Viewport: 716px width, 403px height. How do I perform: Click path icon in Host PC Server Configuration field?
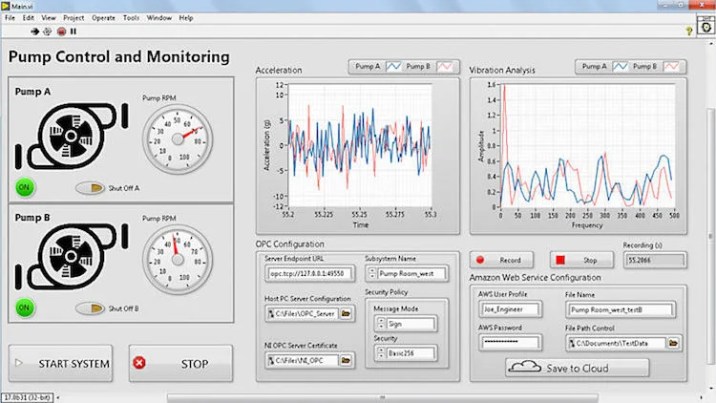271,314
